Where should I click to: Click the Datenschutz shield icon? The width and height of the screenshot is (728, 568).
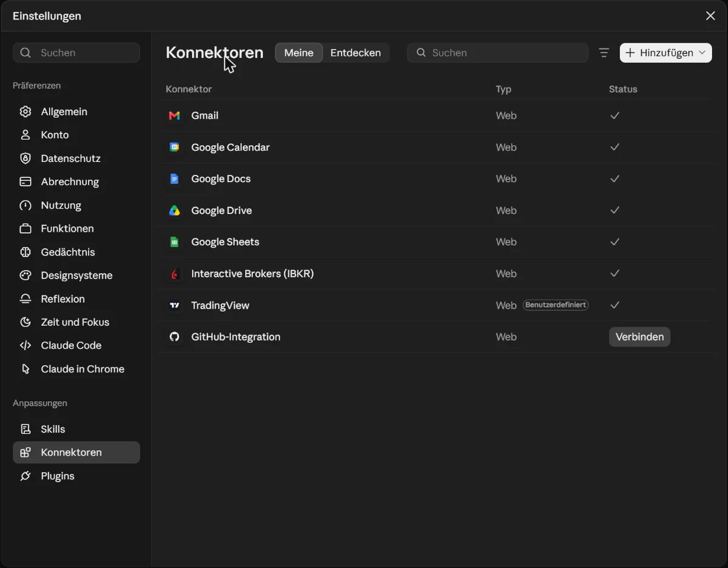click(x=25, y=158)
